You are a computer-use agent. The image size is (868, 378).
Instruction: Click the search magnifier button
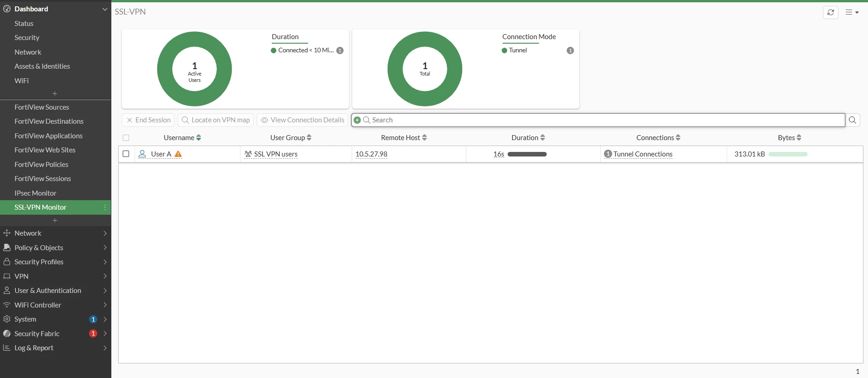click(853, 120)
